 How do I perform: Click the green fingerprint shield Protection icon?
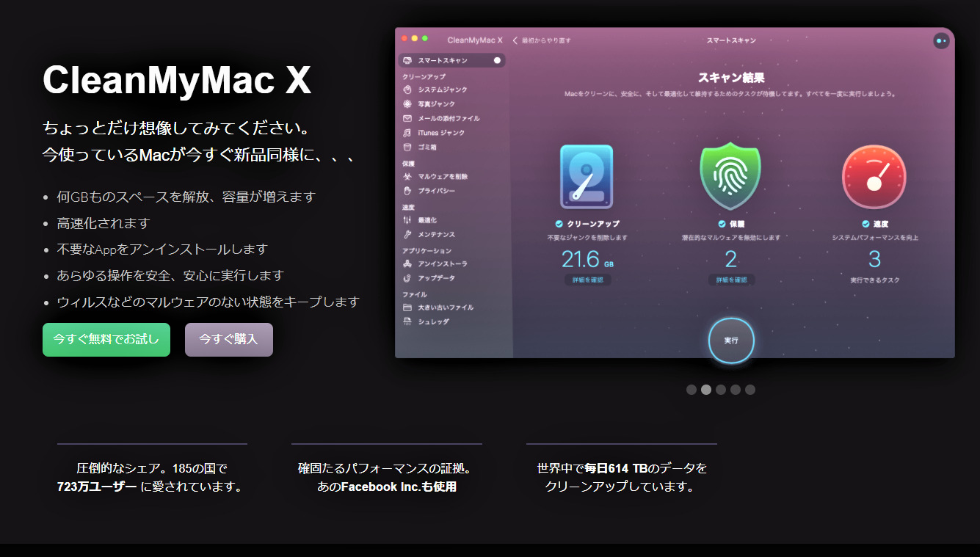(730, 176)
